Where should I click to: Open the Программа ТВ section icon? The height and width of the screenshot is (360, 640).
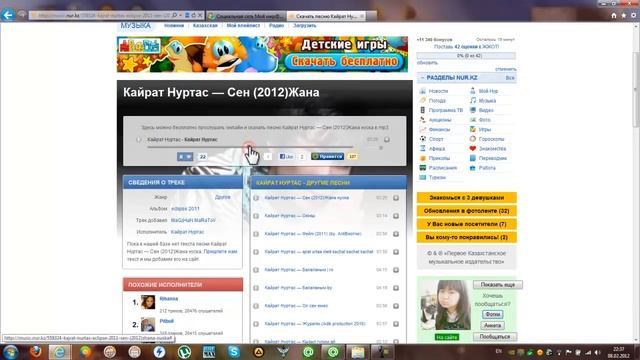[423, 110]
